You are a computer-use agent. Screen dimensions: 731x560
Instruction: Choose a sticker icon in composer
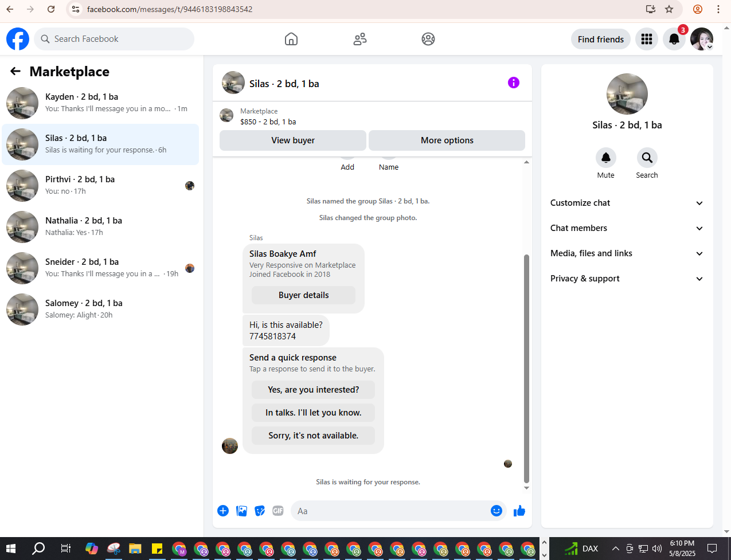pos(260,511)
